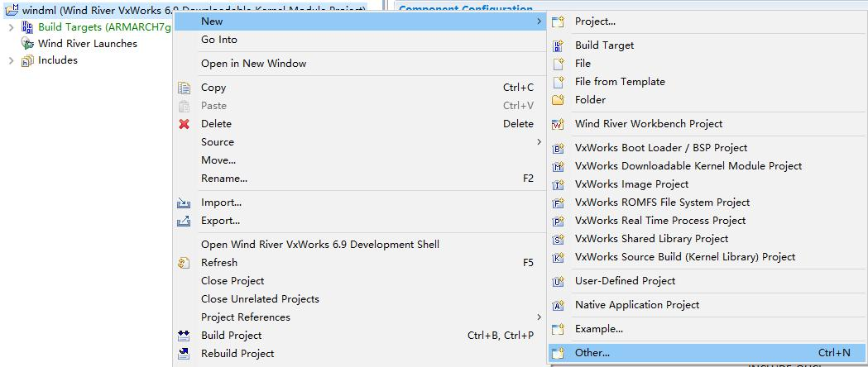Click the Import icon
Image resolution: width=868 pixels, height=367 pixels.
click(184, 203)
